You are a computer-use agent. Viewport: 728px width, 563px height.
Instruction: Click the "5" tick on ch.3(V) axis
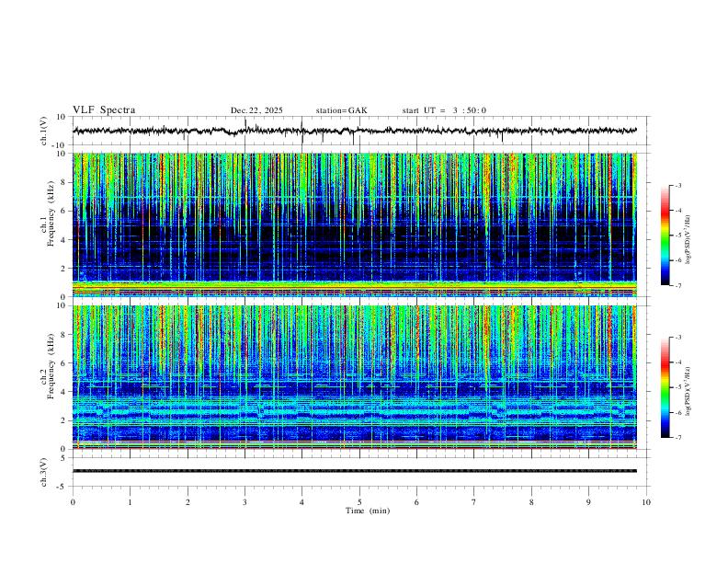tap(64, 457)
